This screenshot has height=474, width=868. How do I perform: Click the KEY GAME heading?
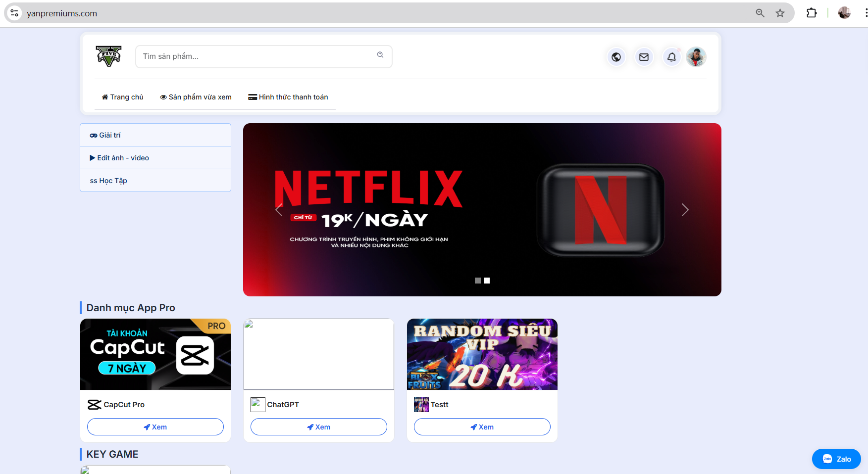(112, 454)
